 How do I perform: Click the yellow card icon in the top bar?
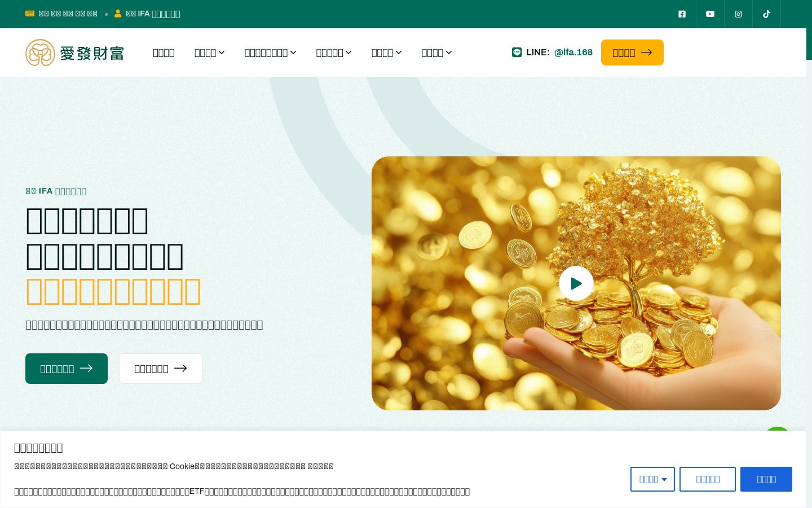point(30,14)
